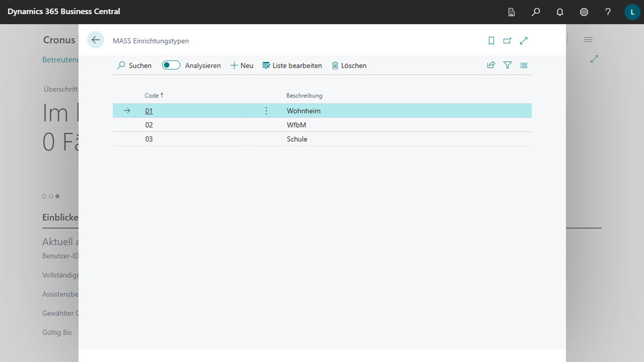Image resolution: width=644 pixels, height=362 pixels.
Task: Open the notifications bell
Action: (560, 12)
